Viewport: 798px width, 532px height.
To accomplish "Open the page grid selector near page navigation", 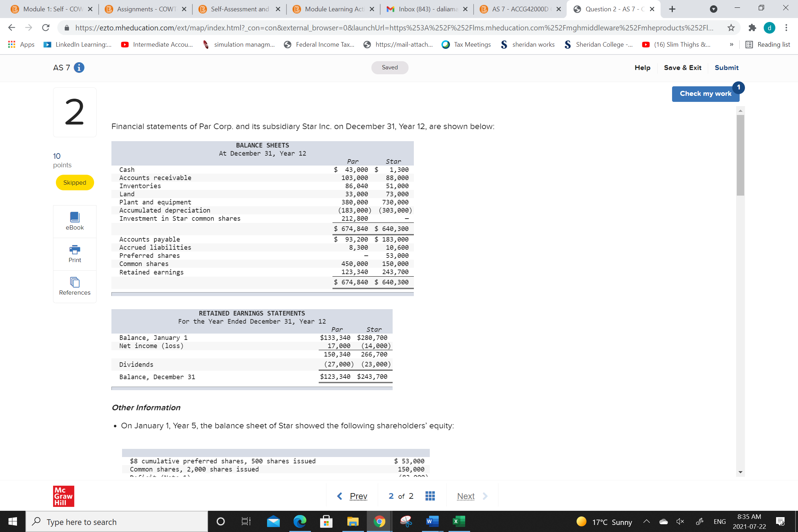I will 430,496.
